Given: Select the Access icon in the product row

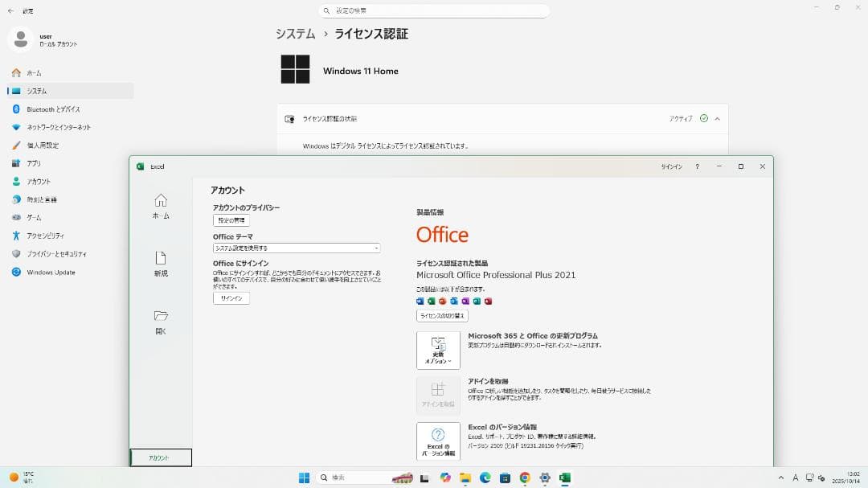Looking at the screenshot, I should tap(487, 301).
